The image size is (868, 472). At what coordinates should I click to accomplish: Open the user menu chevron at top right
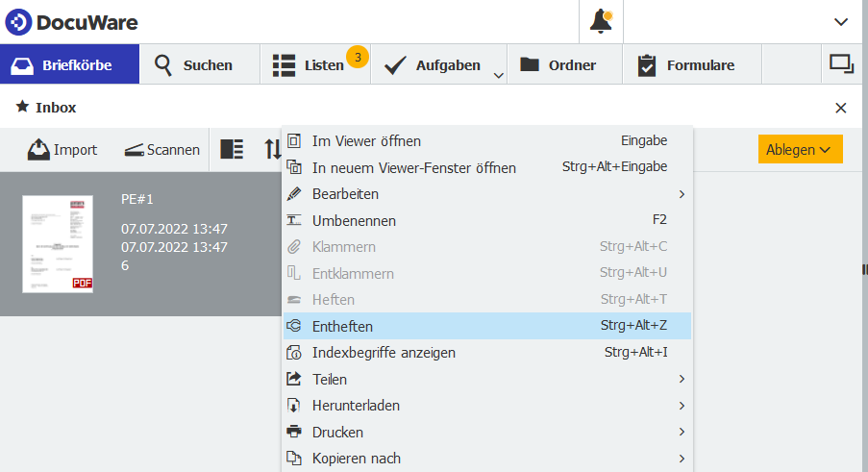[840, 21]
